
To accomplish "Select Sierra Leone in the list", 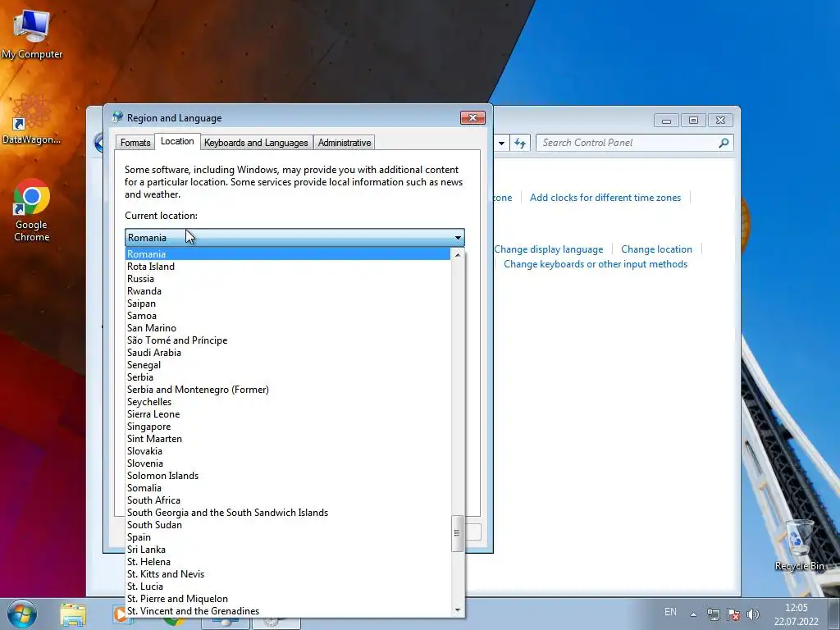I will pos(288,414).
